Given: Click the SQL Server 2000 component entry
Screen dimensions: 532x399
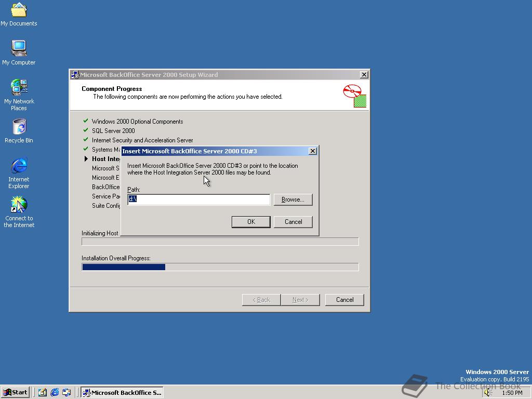Looking at the screenshot, I should point(113,130).
